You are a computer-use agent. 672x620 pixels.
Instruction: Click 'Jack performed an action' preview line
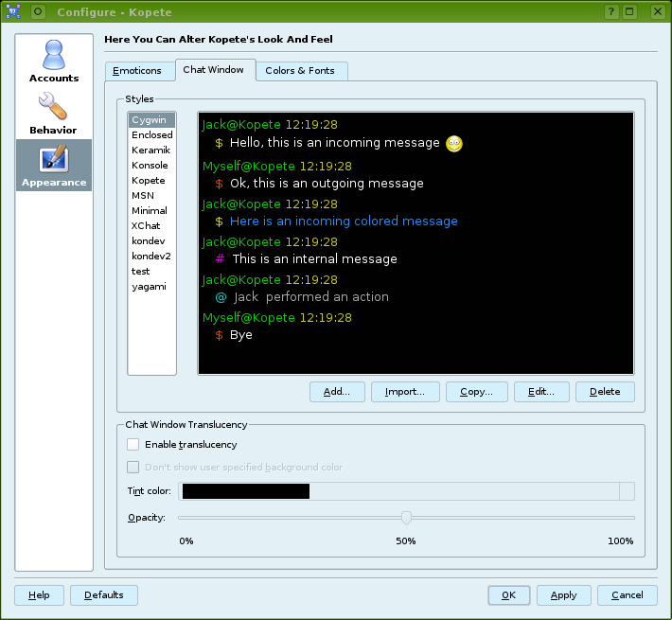(x=311, y=297)
